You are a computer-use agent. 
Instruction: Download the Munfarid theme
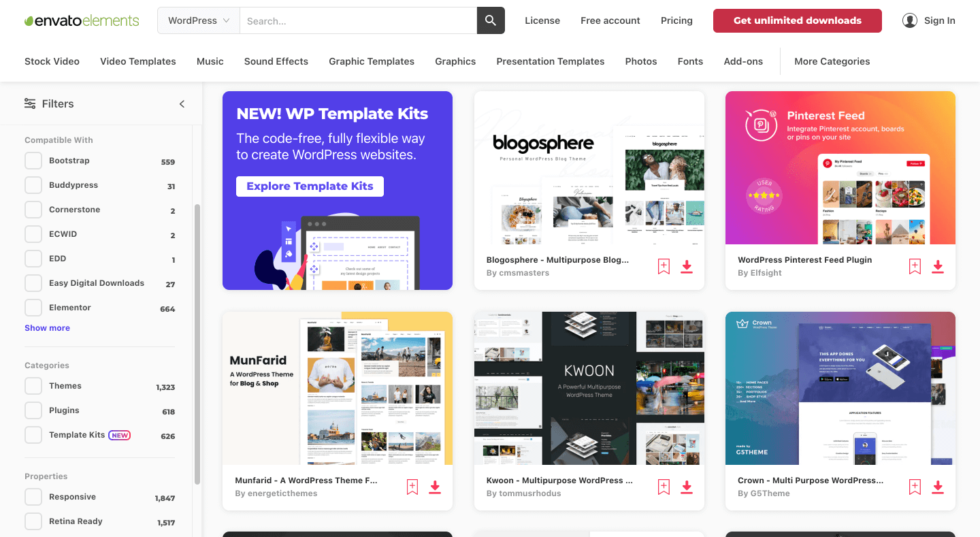pyautogui.click(x=435, y=487)
